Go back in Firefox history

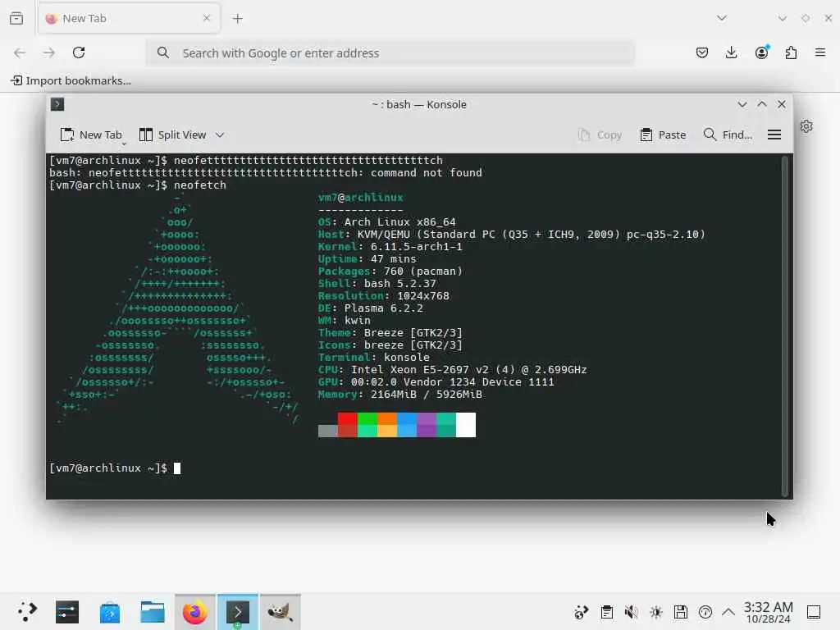pyautogui.click(x=20, y=52)
